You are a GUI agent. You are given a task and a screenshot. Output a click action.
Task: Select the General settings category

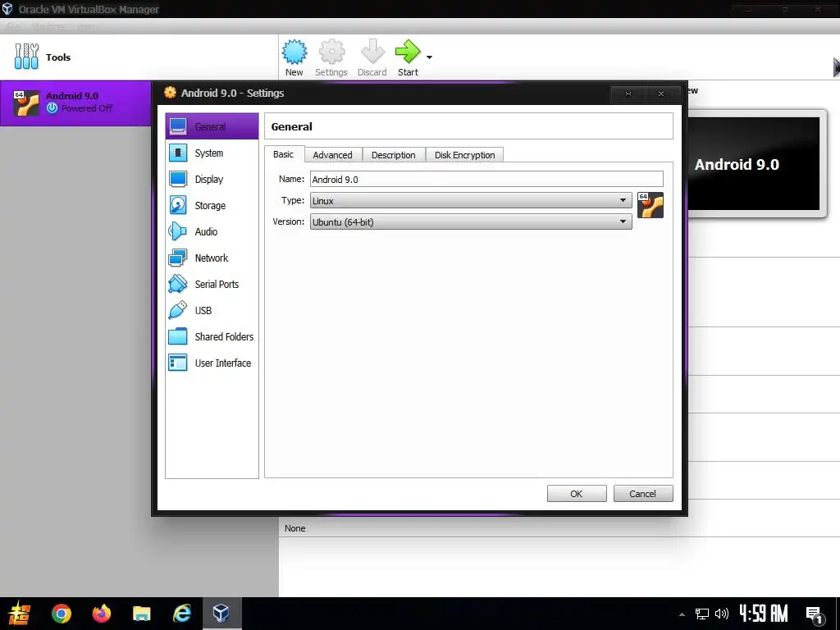pyautogui.click(x=212, y=126)
